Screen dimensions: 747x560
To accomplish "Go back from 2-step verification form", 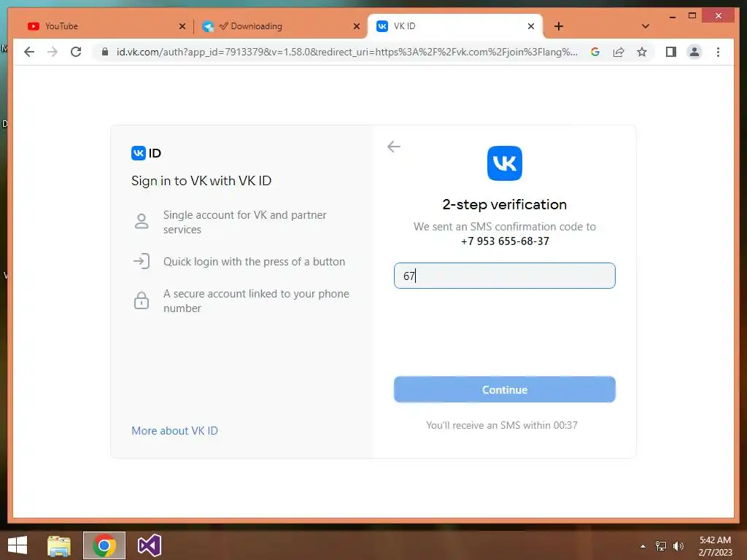I will pyautogui.click(x=393, y=146).
